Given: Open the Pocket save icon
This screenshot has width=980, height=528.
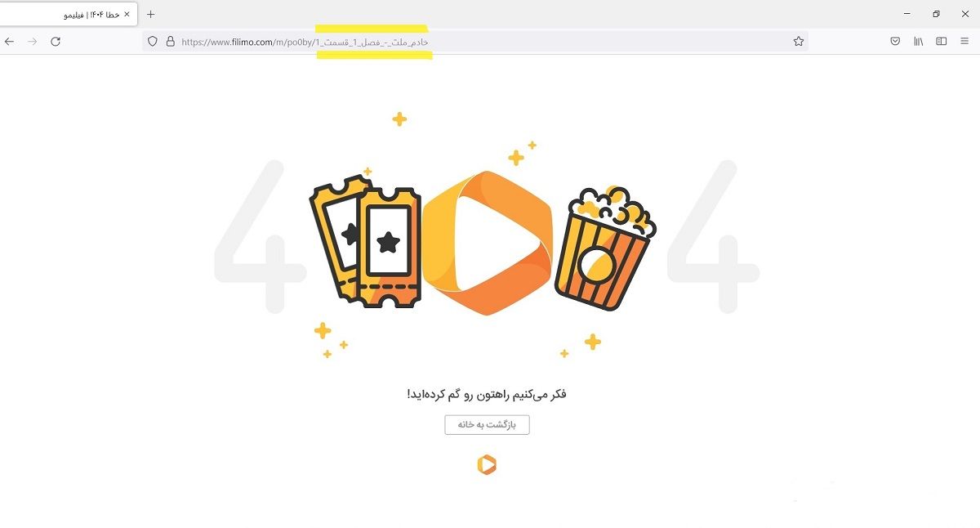Looking at the screenshot, I should click(895, 41).
